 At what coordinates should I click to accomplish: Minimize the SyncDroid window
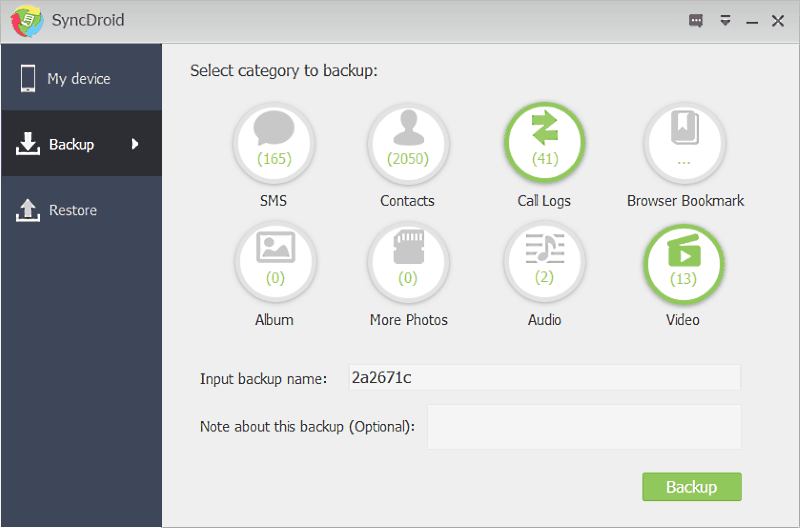pos(752,21)
